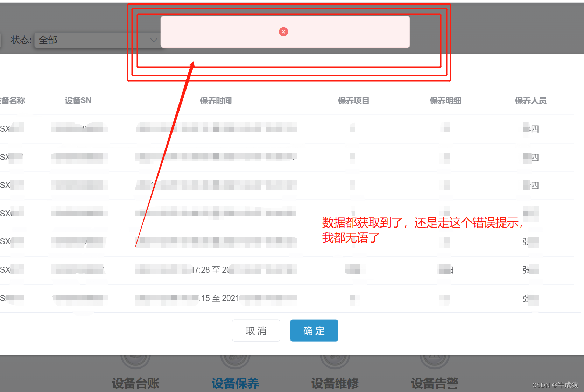The image size is (584, 392).
Task: Click the pink error message banner
Action: pos(285,32)
